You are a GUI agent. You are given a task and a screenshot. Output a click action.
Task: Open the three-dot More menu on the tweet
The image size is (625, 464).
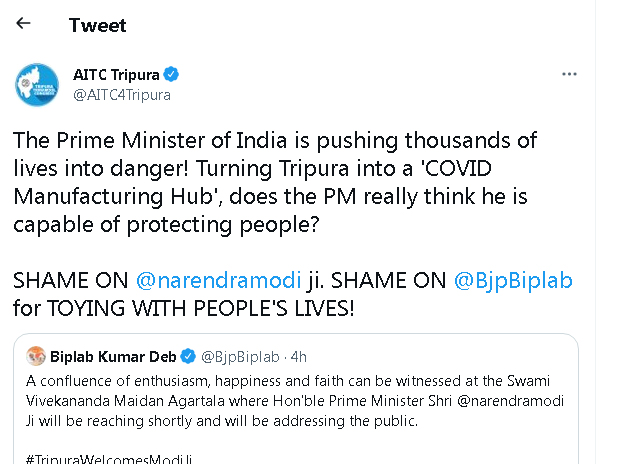click(x=569, y=75)
